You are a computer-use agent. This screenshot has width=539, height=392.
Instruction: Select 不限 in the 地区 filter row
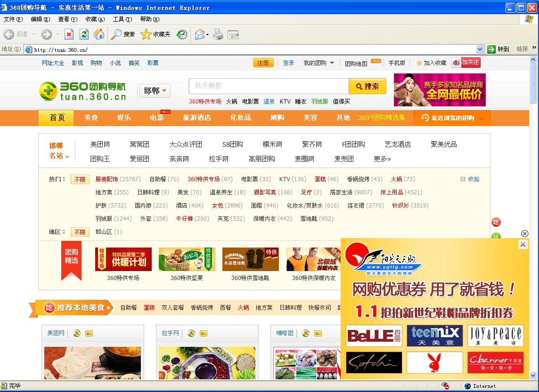[80, 232]
